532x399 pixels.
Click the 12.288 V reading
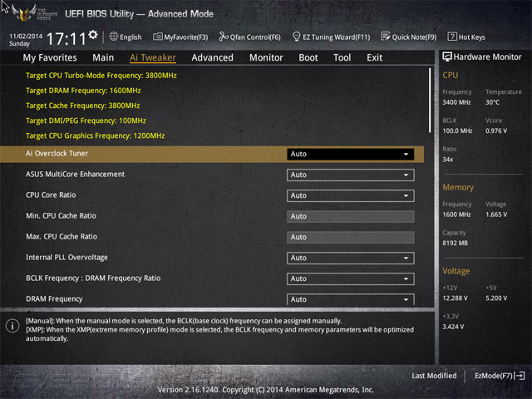(455, 298)
